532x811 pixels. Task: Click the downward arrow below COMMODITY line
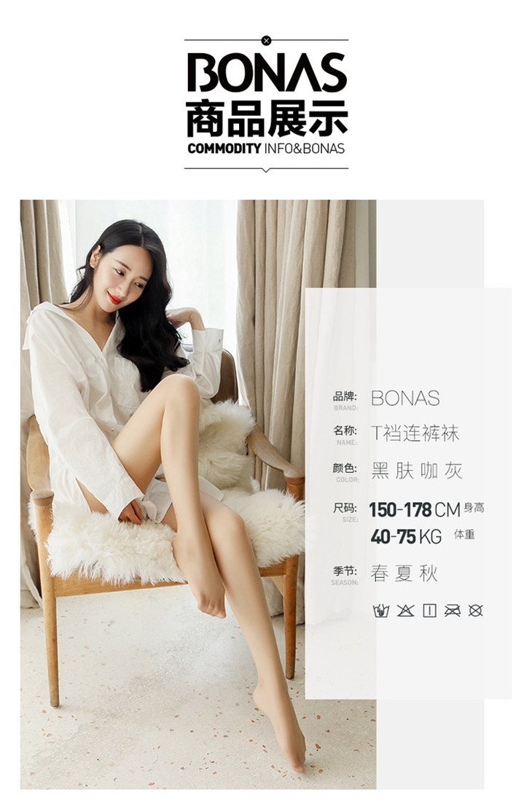click(266, 170)
